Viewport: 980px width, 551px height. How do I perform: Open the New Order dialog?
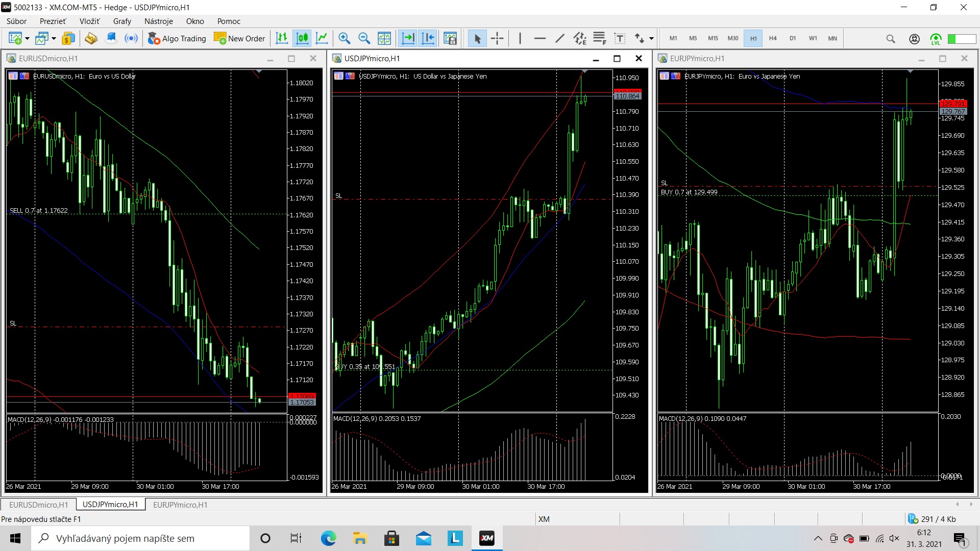[239, 38]
